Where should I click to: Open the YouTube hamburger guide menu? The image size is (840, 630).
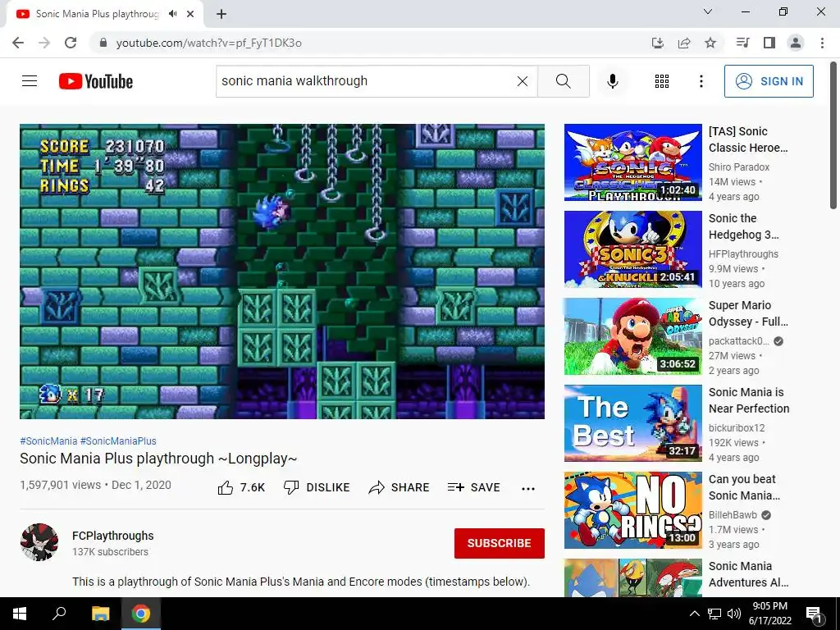coord(30,81)
